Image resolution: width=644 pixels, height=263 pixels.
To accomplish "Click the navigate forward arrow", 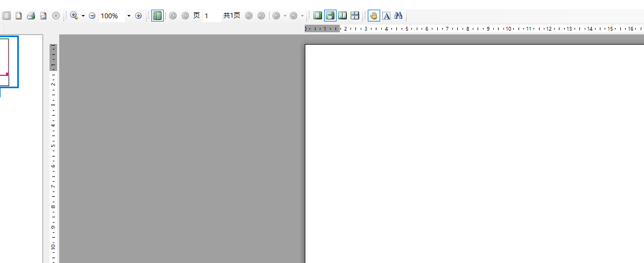I will 293,16.
